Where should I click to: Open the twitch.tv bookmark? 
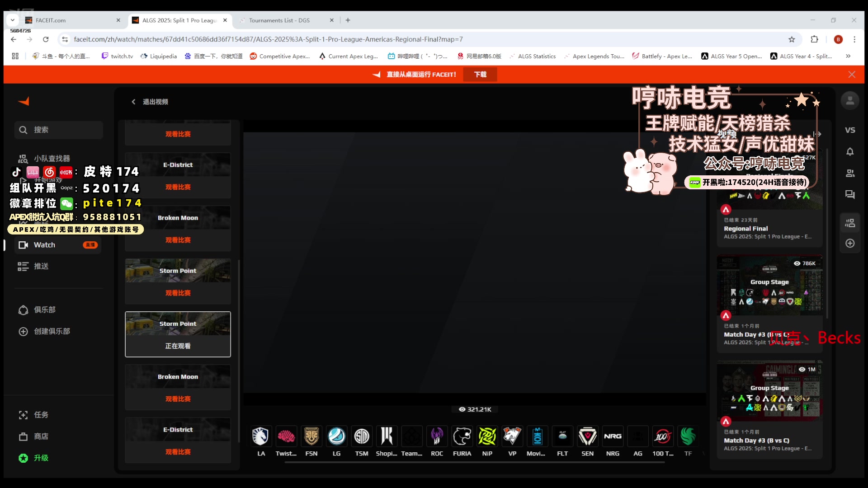(x=117, y=56)
